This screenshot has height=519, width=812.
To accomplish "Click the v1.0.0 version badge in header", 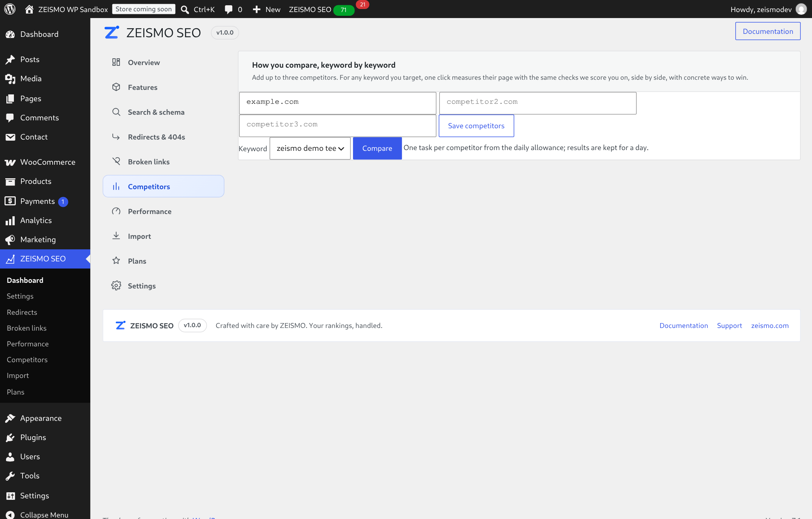I will (225, 32).
